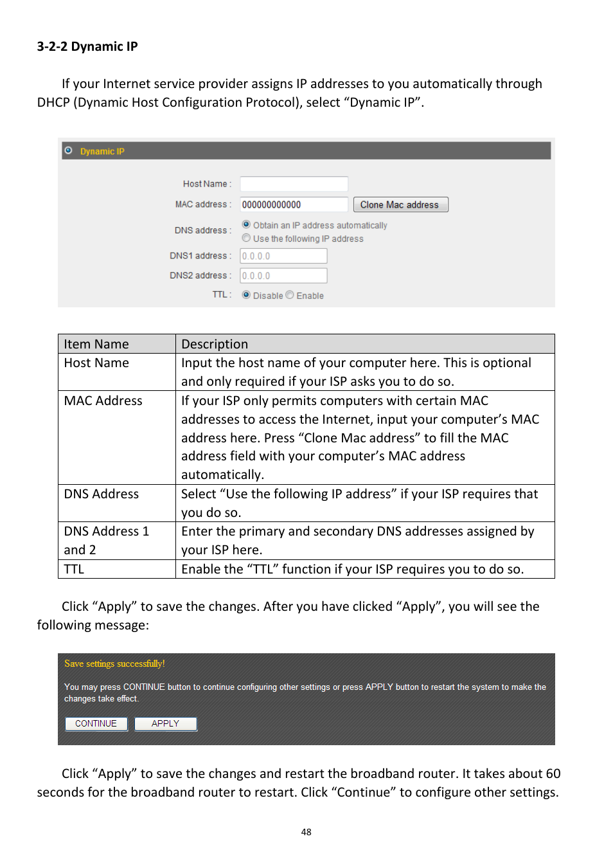Click the Clone Mac address button
The width and height of the screenshot is (613, 868).
click(x=400, y=204)
